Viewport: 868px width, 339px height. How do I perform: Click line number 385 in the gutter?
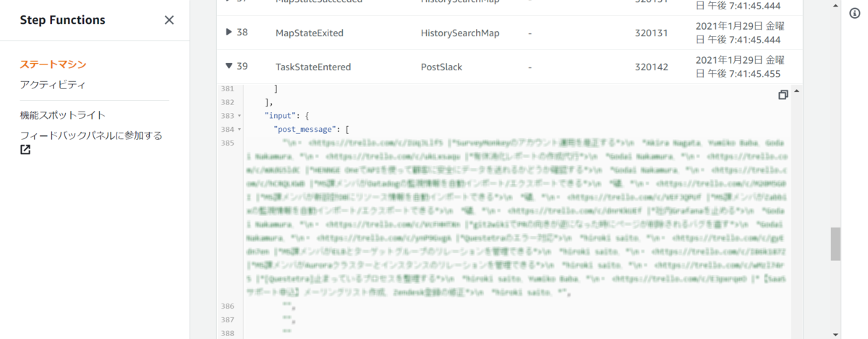(x=228, y=143)
